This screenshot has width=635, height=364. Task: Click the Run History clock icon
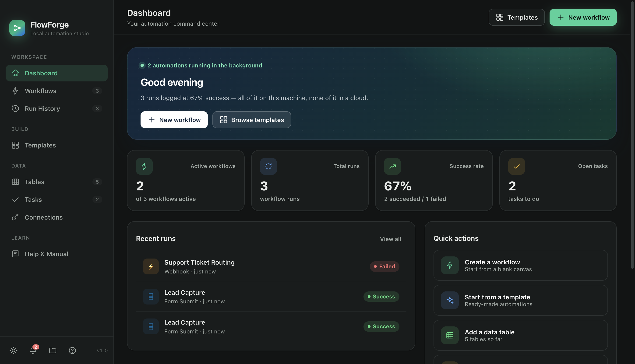click(x=15, y=108)
